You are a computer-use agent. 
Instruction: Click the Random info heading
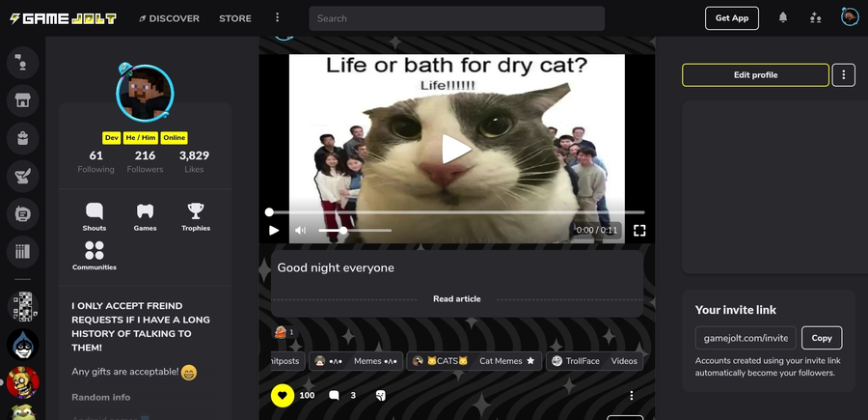(x=100, y=397)
